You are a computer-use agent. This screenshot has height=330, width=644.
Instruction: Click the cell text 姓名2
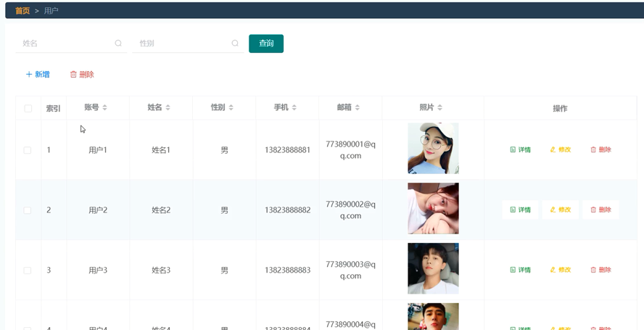[161, 210]
